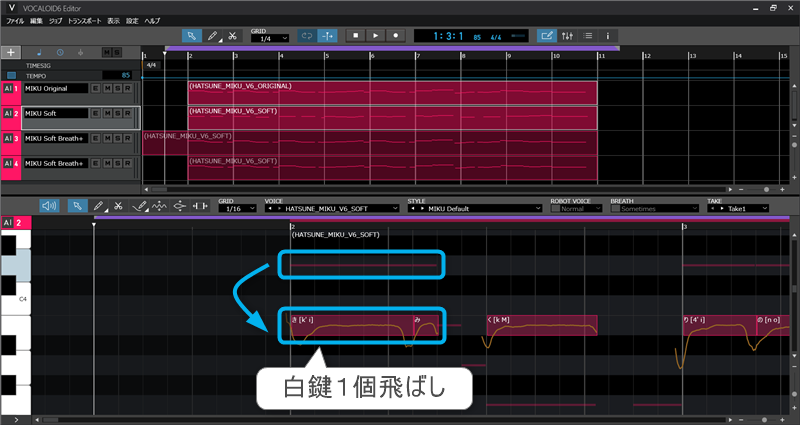The width and height of the screenshot is (800, 425).
Task: Open the TAKE Take1 dropdown
Action: pyautogui.click(x=738, y=209)
